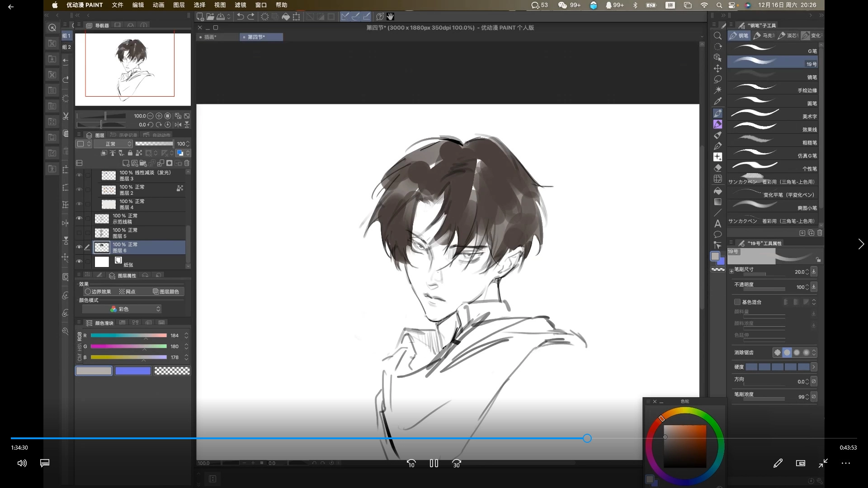Screen dimensions: 868x488
Task: Open the 滤镜 menu
Action: 240,5
